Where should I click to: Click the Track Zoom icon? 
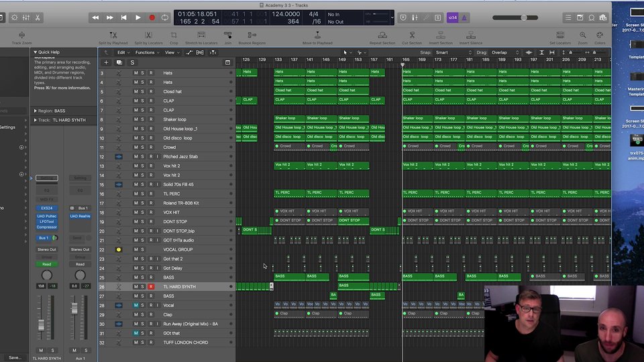click(x=21, y=36)
